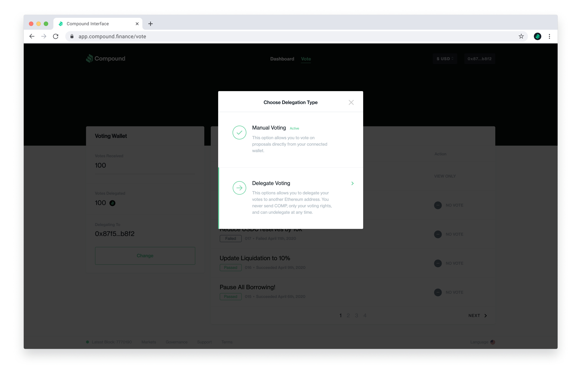Open the Language flag selector
Screen dimensions: 588x376
tap(493, 342)
